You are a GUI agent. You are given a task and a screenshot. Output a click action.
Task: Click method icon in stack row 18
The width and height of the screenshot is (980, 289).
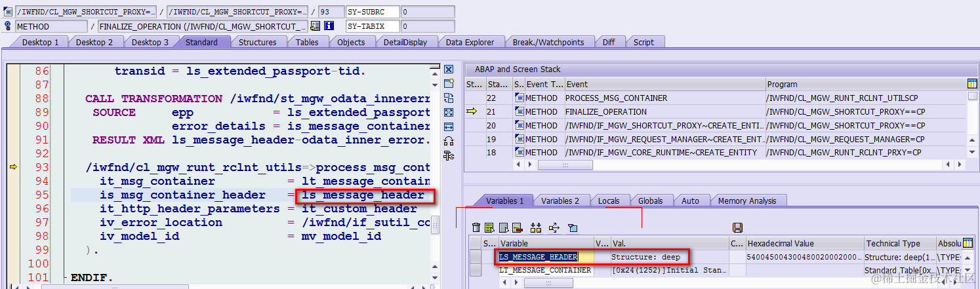(519, 152)
